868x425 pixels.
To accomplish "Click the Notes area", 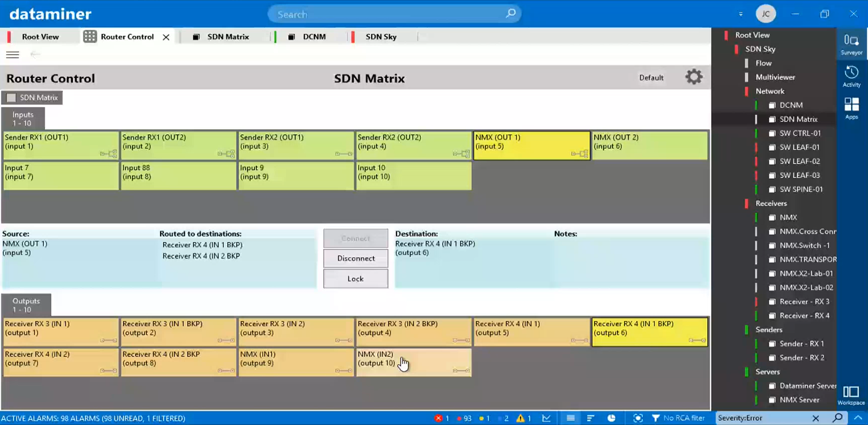I will (x=631, y=263).
